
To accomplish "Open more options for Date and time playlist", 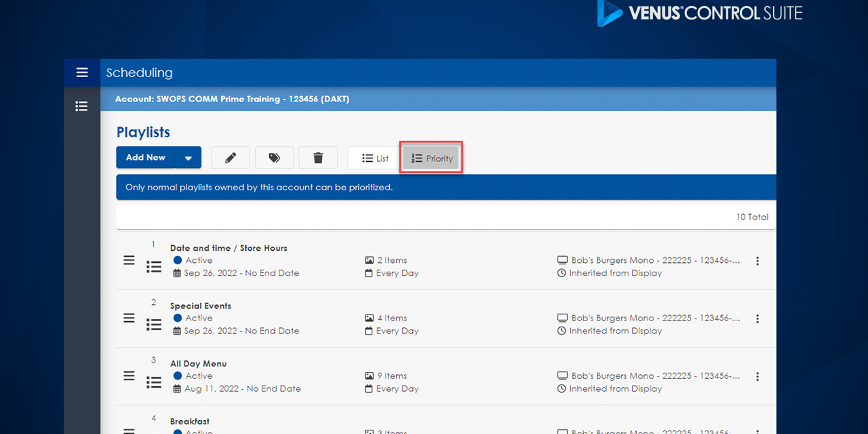I will pyautogui.click(x=757, y=261).
